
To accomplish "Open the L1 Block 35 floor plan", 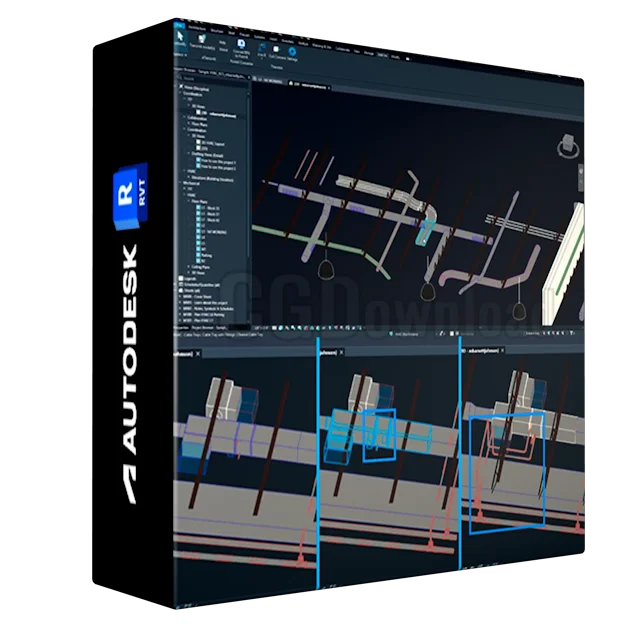I will (210, 208).
